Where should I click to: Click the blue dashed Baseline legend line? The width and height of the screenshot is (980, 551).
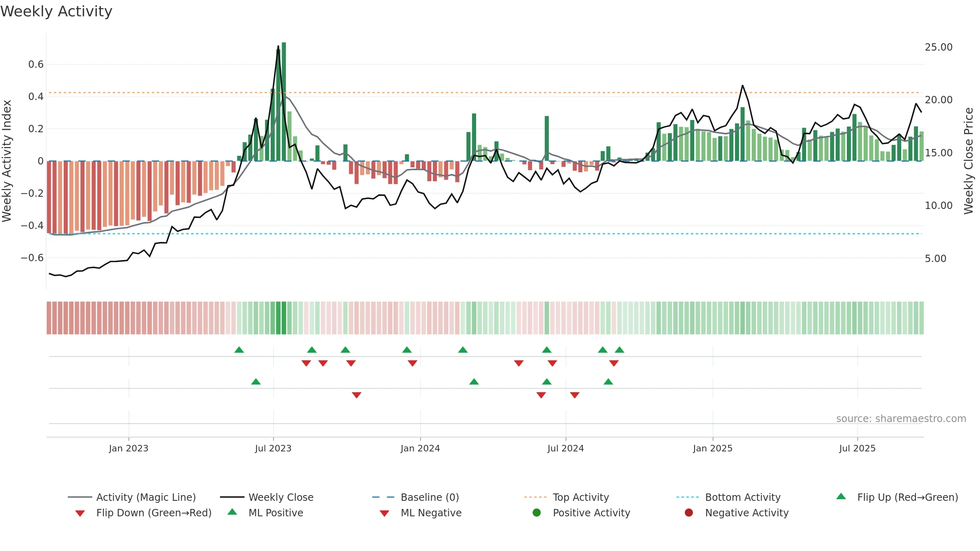383,497
